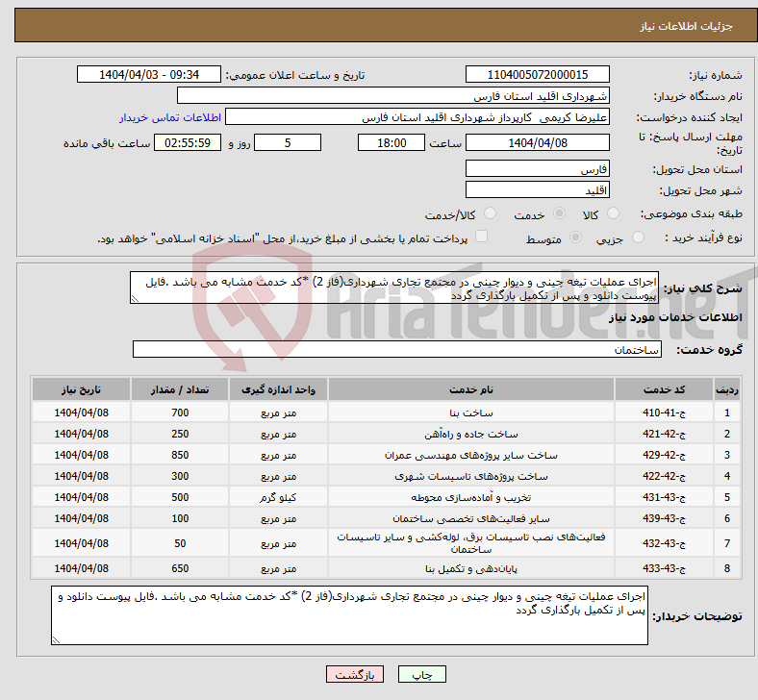The width and height of the screenshot is (758, 700).
Task: Click quantity cell 500
Action: click(180, 497)
